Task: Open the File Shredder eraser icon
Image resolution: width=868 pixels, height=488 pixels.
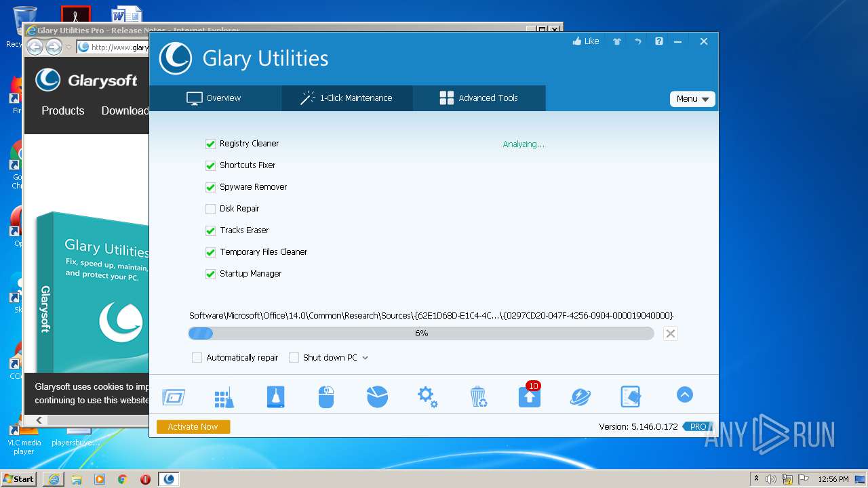Action: [631, 397]
